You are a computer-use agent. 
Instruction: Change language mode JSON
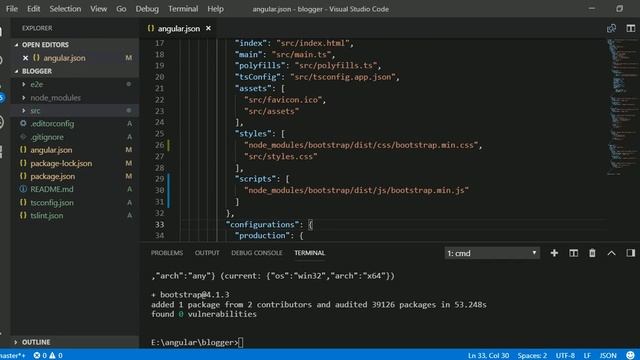[x=608, y=356]
